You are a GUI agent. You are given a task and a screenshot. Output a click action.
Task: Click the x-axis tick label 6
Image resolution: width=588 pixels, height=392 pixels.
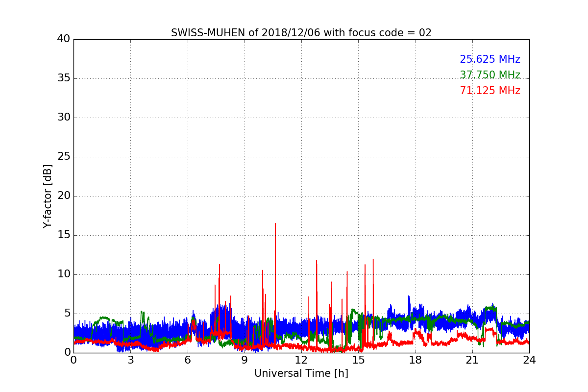pos(187,360)
